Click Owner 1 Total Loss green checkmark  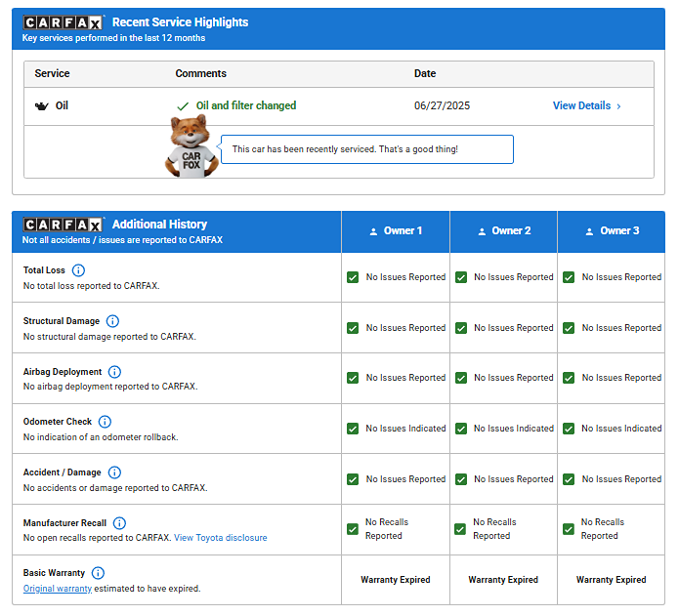(x=353, y=277)
